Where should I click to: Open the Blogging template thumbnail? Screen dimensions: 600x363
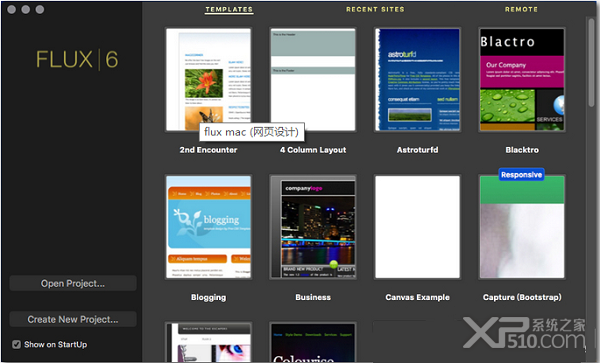tap(209, 227)
